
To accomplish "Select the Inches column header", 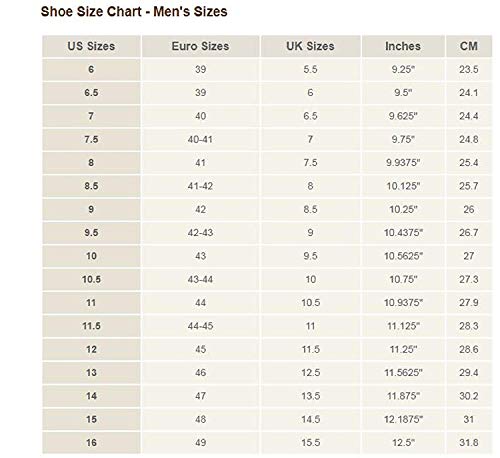I will click(x=403, y=46).
